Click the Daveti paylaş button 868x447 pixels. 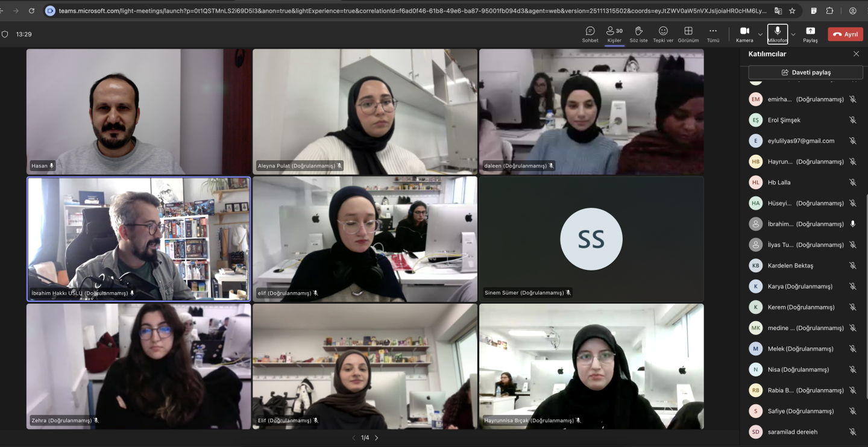[x=805, y=72]
